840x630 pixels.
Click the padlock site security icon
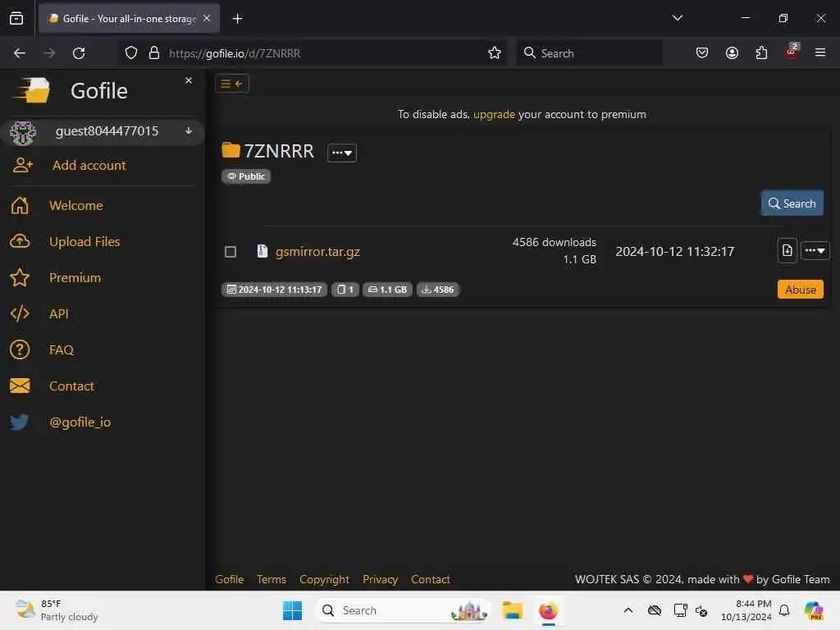pyautogui.click(x=154, y=53)
